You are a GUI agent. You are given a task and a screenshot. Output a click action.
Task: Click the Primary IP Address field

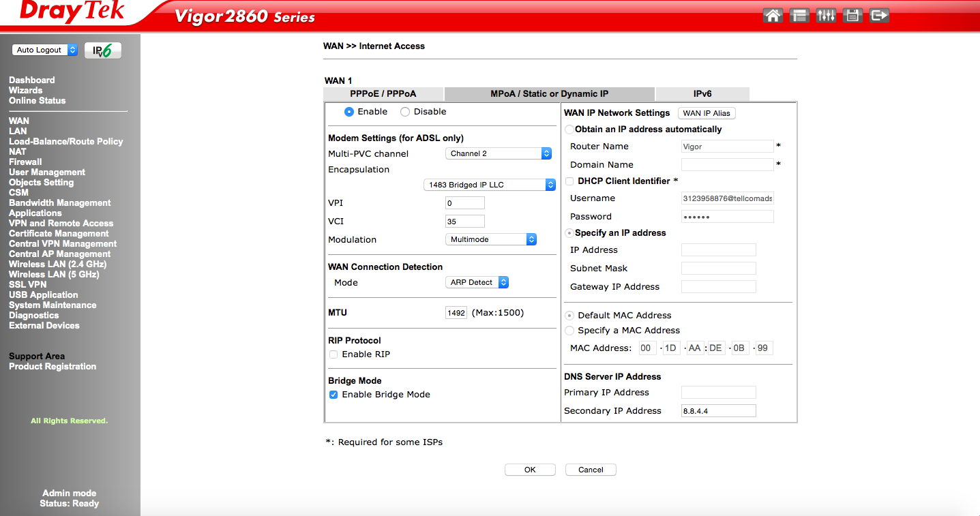[718, 393]
